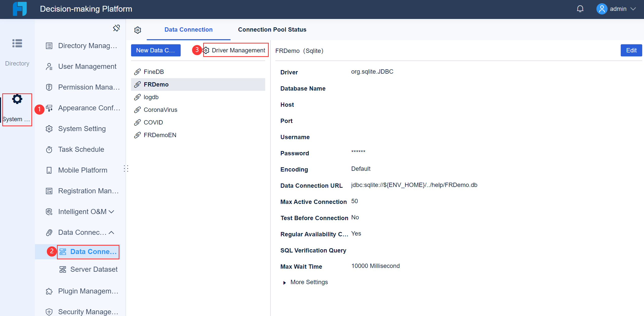Image resolution: width=644 pixels, height=316 pixels.
Task: Collapse the Data Connection sidebar section
Action: (111, 233)
